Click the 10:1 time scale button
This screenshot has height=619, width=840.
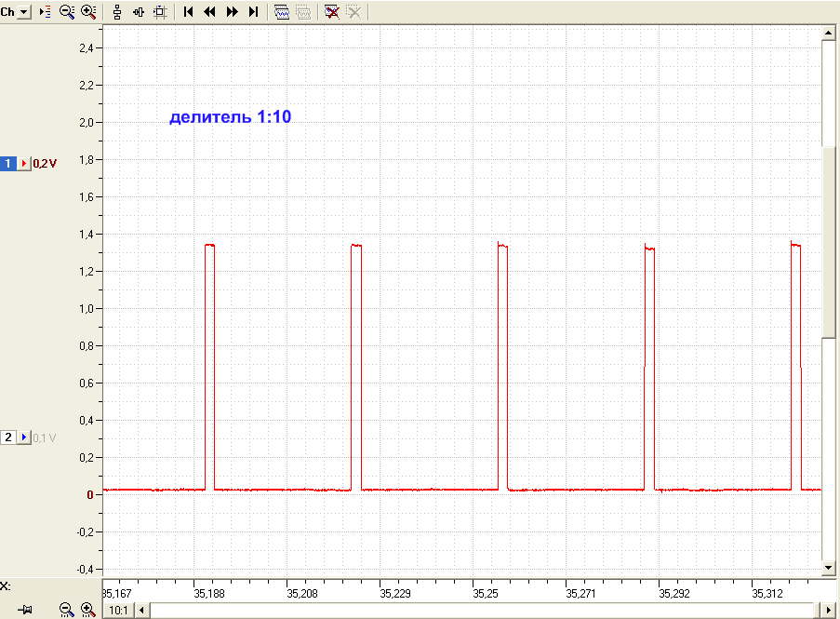tap(118, 611)
